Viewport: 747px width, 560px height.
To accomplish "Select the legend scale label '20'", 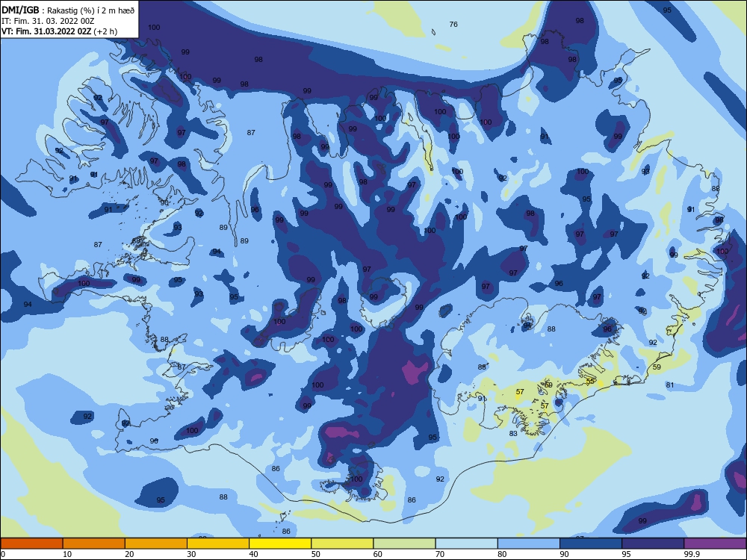I will pos(129,554).
